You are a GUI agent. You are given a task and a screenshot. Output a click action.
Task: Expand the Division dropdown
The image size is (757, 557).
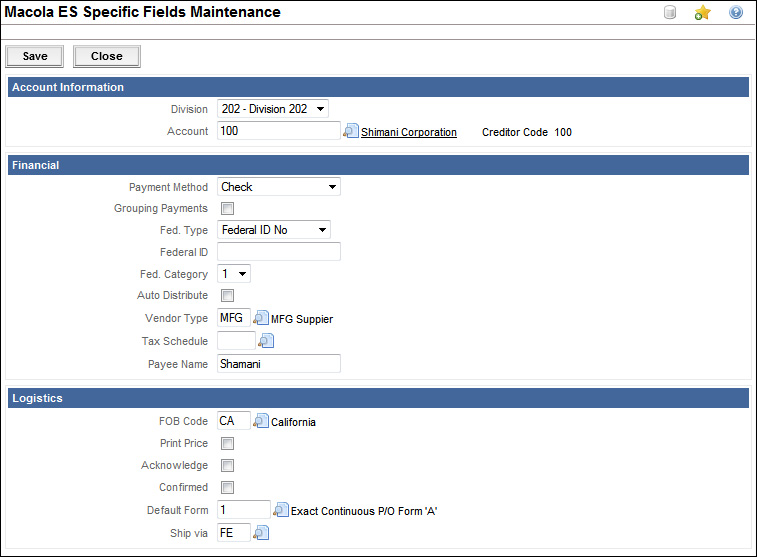click(x=272, y=109)
